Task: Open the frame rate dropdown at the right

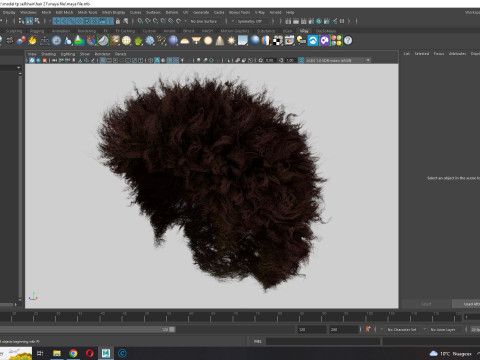Action: click(x=475, y=329)
